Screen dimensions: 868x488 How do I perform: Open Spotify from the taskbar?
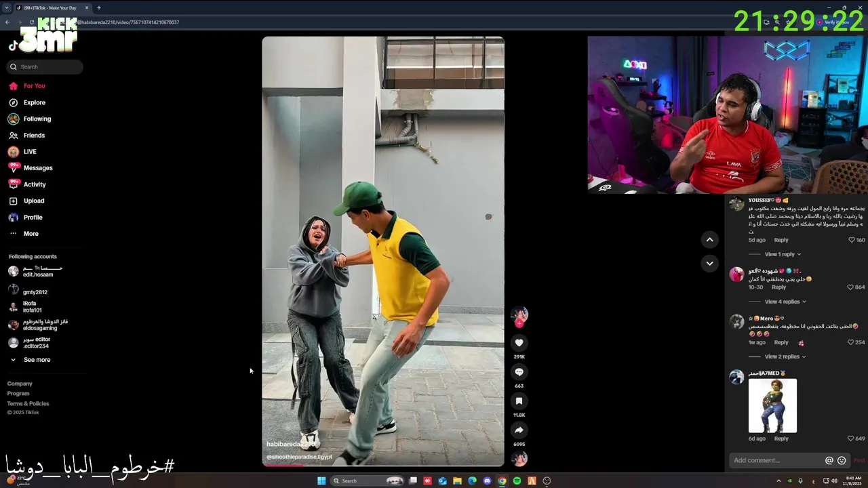(x=517, y=481)
